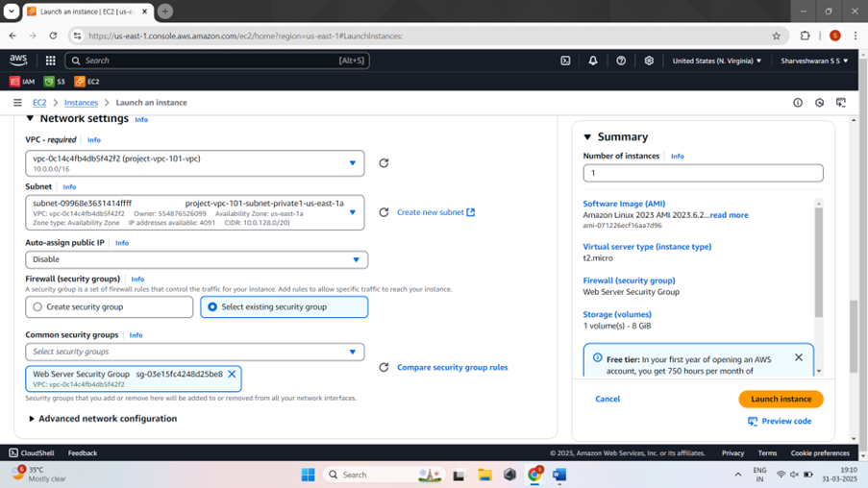Open CloudShell from the footer
868x488 pixels.
pos(32,453)
